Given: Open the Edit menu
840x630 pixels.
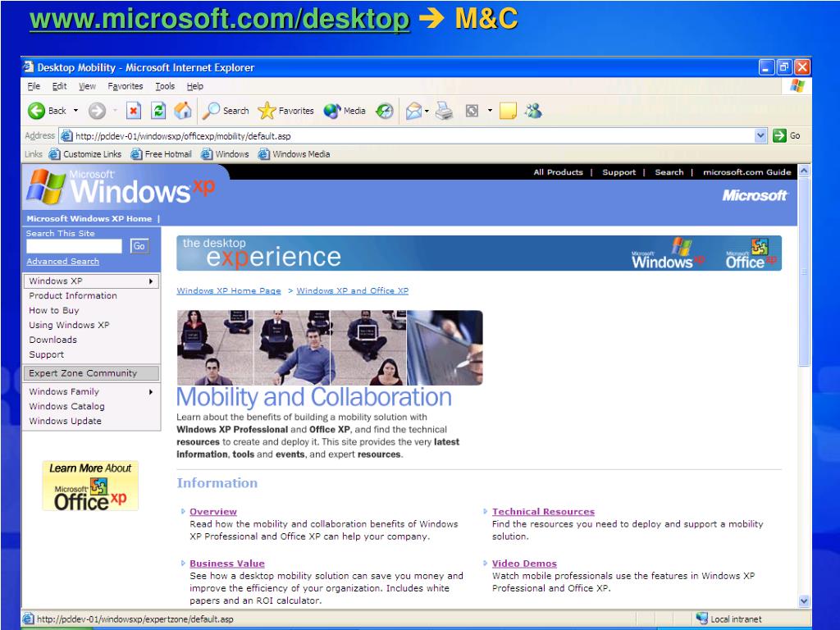Looking at the screenshot, I should pyautogui.click(x=59, y=86).
